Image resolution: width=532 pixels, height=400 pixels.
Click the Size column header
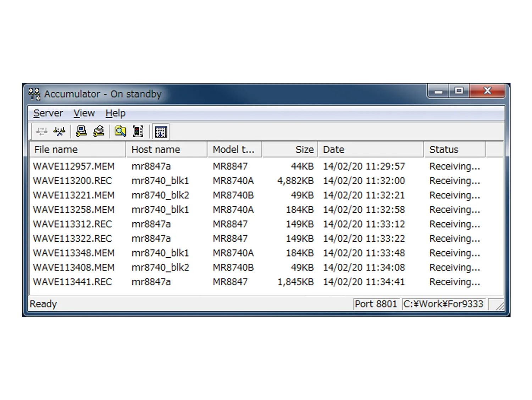[290, 149]
